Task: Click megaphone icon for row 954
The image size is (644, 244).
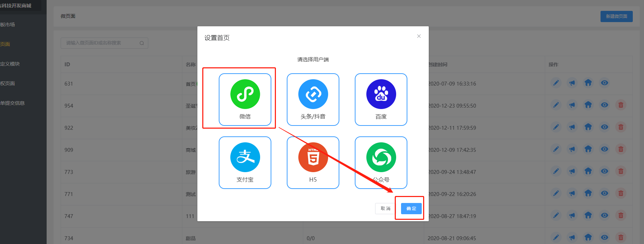Action: click(x=572, y=105)
